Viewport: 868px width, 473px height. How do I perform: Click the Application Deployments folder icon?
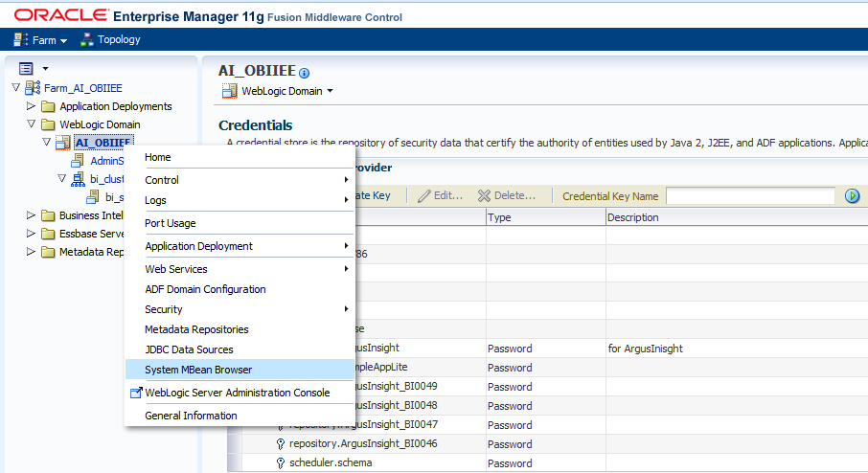coord(49,106)
